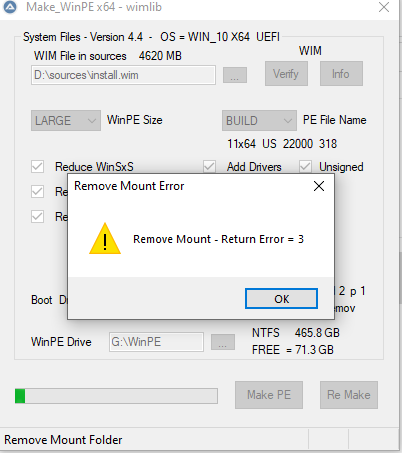Click OK in the error dialog
Screen dimensions: 402x453
point(281,299)
